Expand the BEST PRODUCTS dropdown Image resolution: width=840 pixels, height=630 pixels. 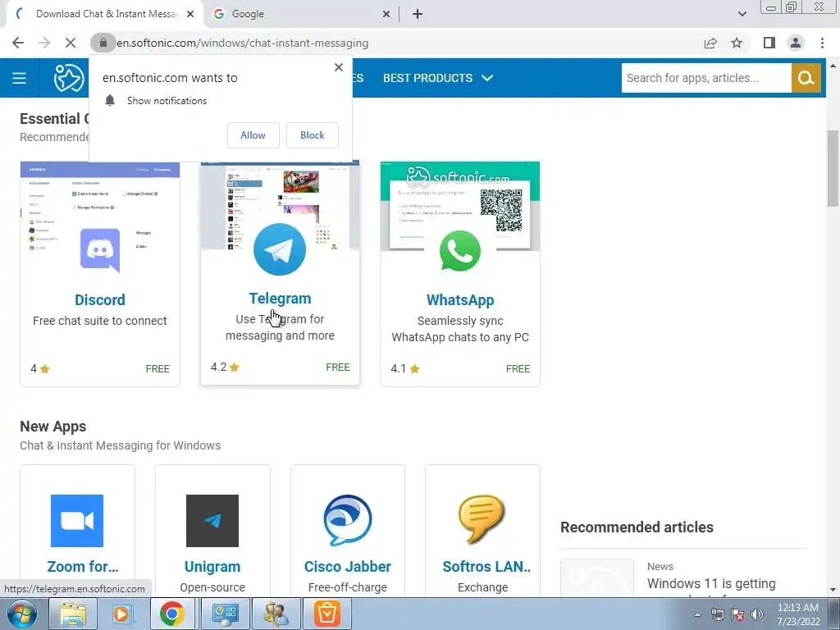coord(438,78)
